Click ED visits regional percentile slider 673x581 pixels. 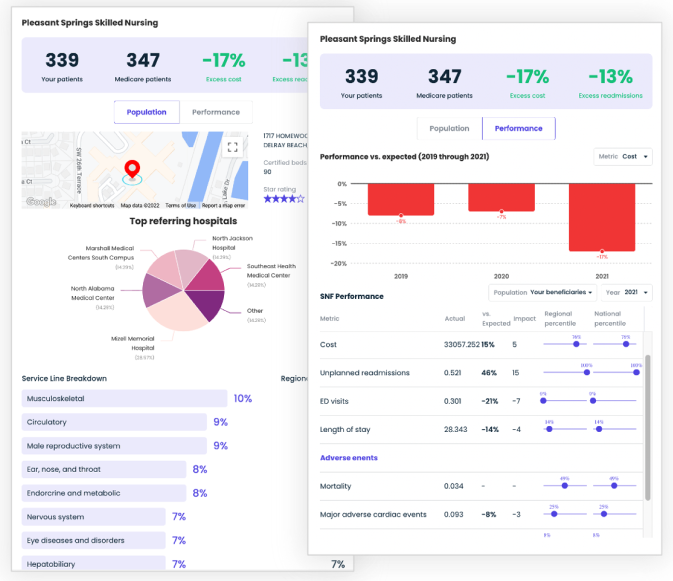(565, 400)
